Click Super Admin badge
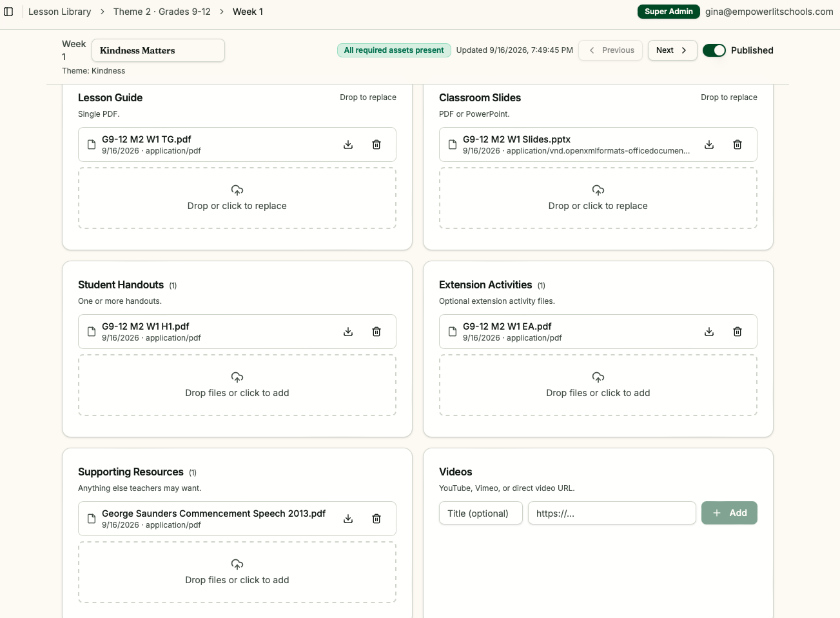This screenshot has width=840, height=618. [x=669, y=12]
